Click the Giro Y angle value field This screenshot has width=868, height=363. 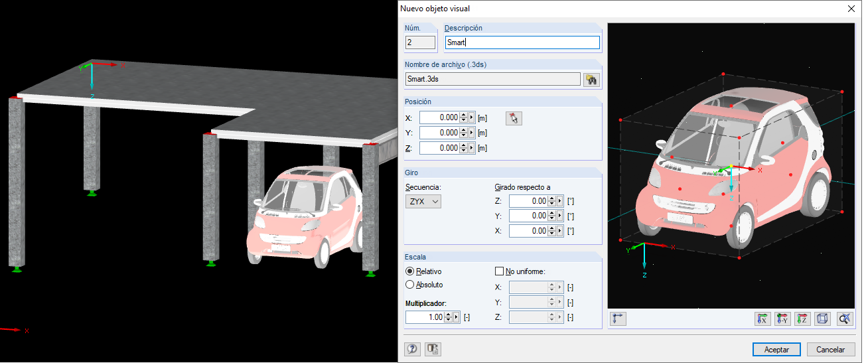[529, 216]
